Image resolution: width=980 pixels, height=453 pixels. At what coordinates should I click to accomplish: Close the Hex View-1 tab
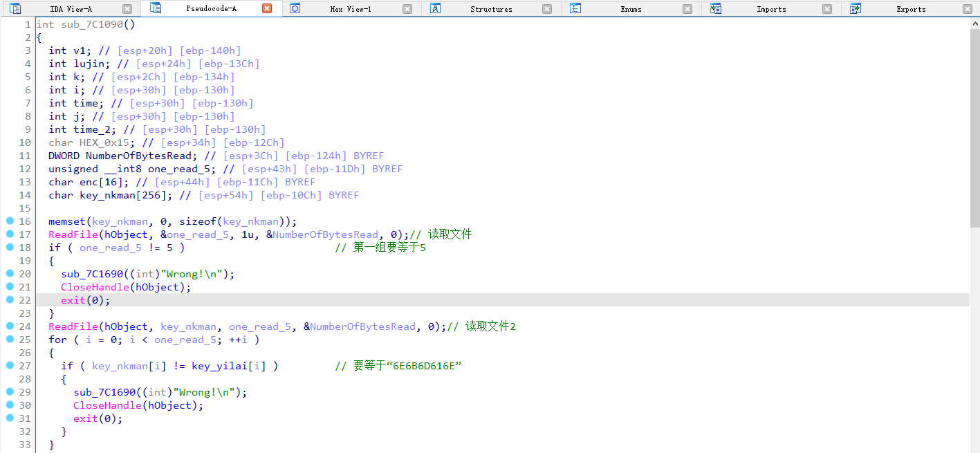point(407,9)
